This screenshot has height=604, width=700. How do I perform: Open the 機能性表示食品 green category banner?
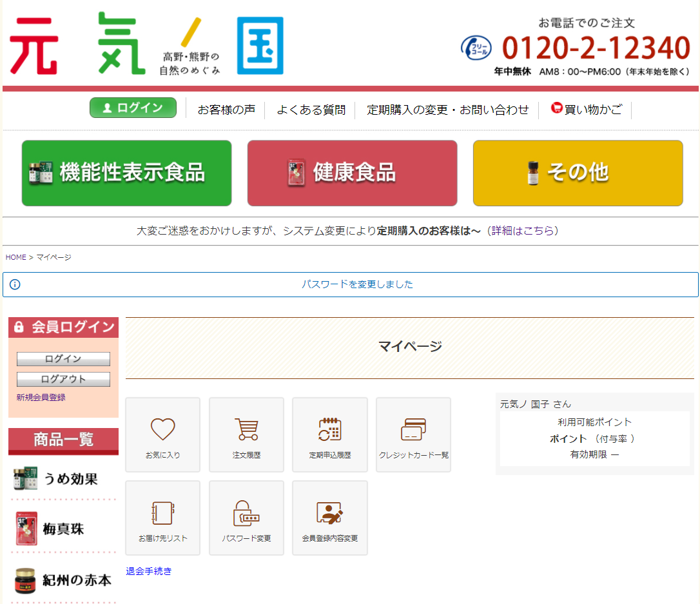pos(126,173)
